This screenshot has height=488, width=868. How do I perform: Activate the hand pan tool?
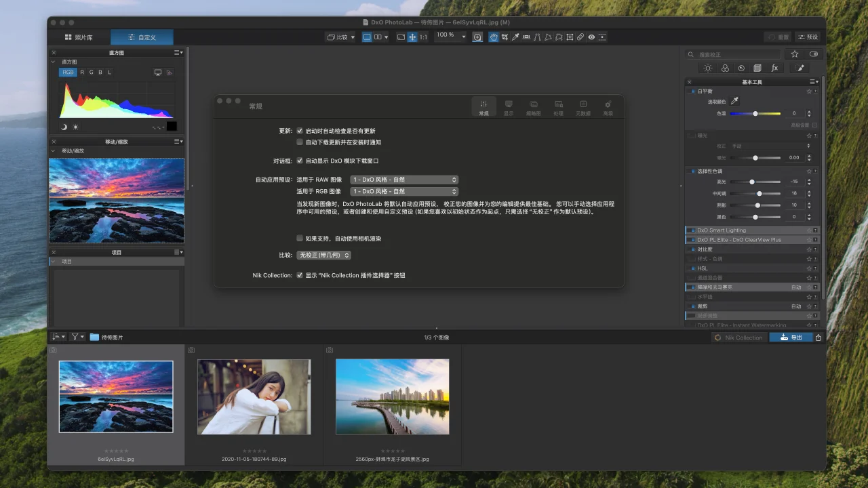tap(494, 37)
